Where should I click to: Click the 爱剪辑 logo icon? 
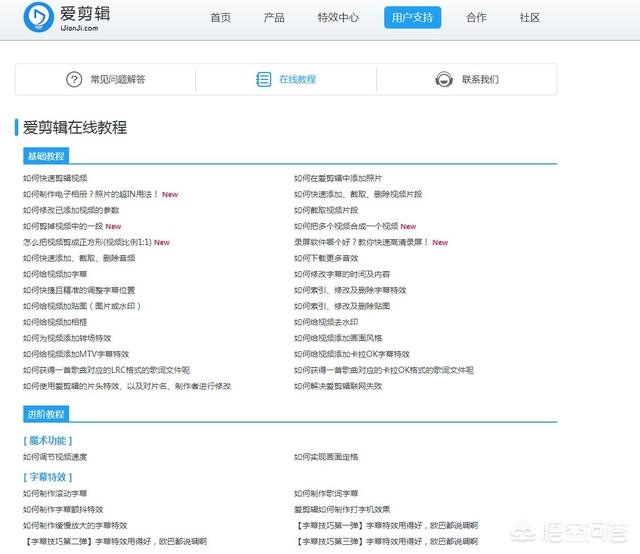pyautogui.click(x=39, y=17)
